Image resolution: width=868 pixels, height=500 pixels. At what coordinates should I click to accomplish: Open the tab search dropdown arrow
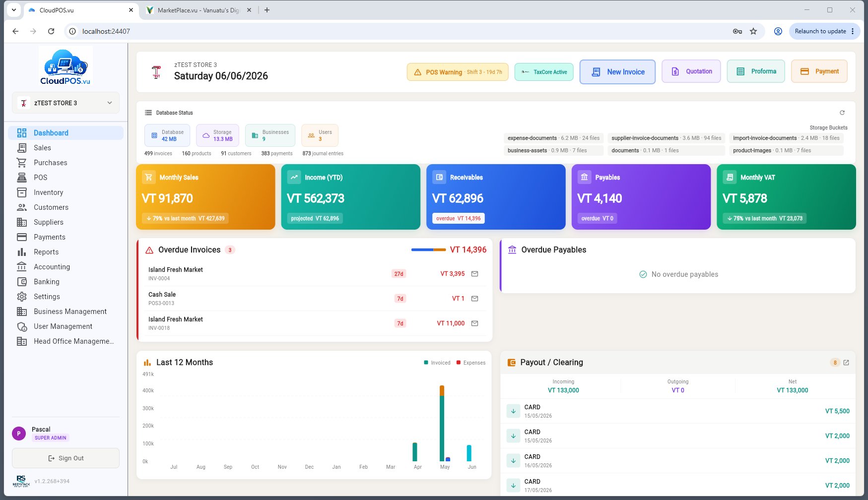tap(14, 10)
